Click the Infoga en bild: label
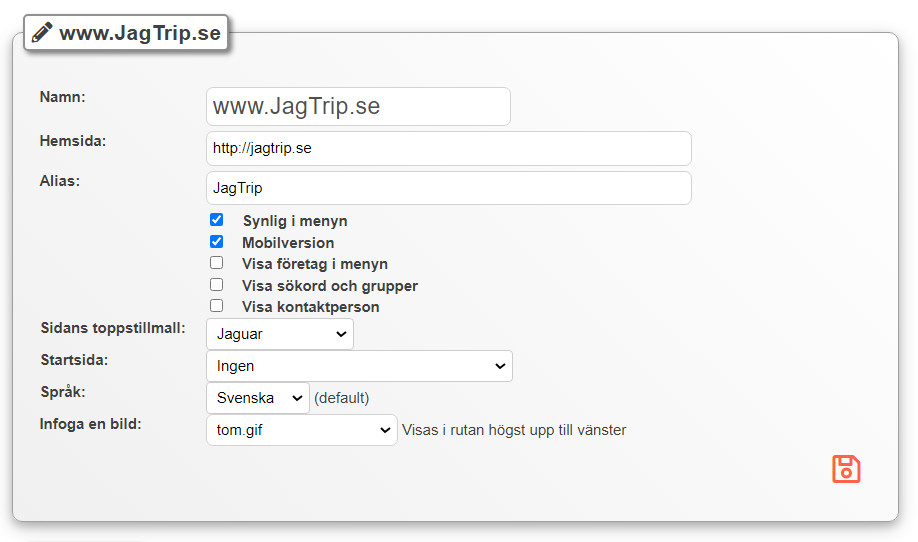The height and width of the screenshot is (542, 918). (91, 424)
